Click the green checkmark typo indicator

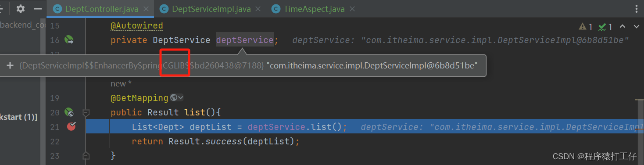tap(605, 27)
